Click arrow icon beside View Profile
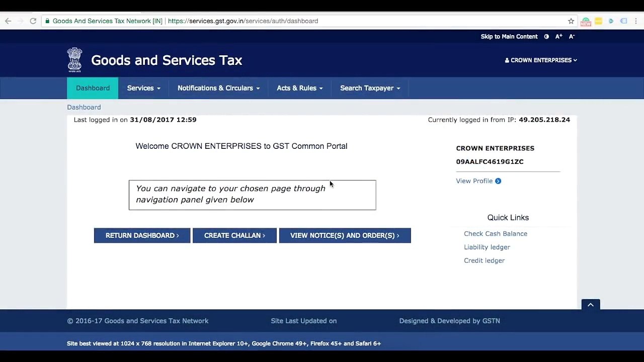 pyautogui.click(x=498, y=181)
